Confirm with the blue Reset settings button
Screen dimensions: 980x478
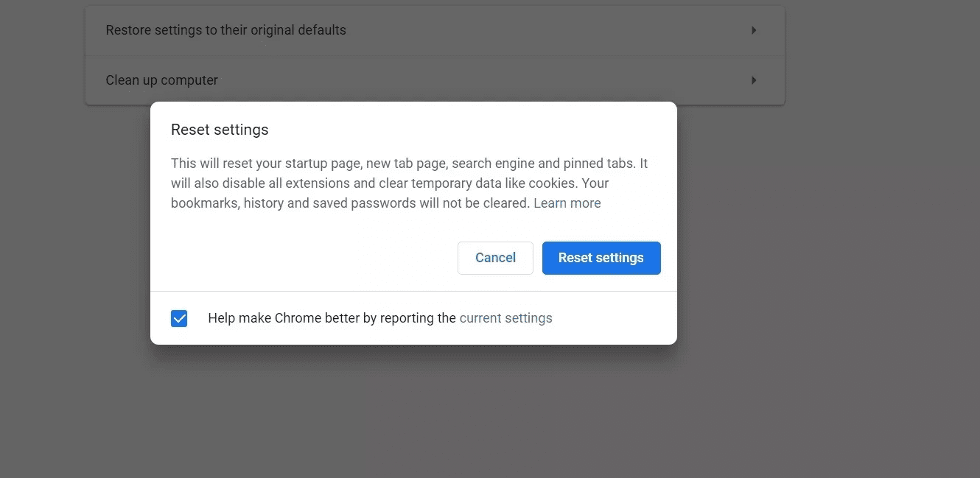[601, 258]
